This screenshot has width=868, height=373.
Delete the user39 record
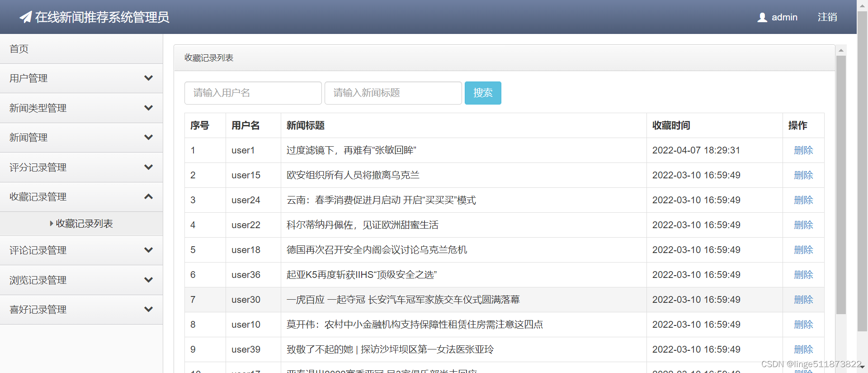[803, 349]
